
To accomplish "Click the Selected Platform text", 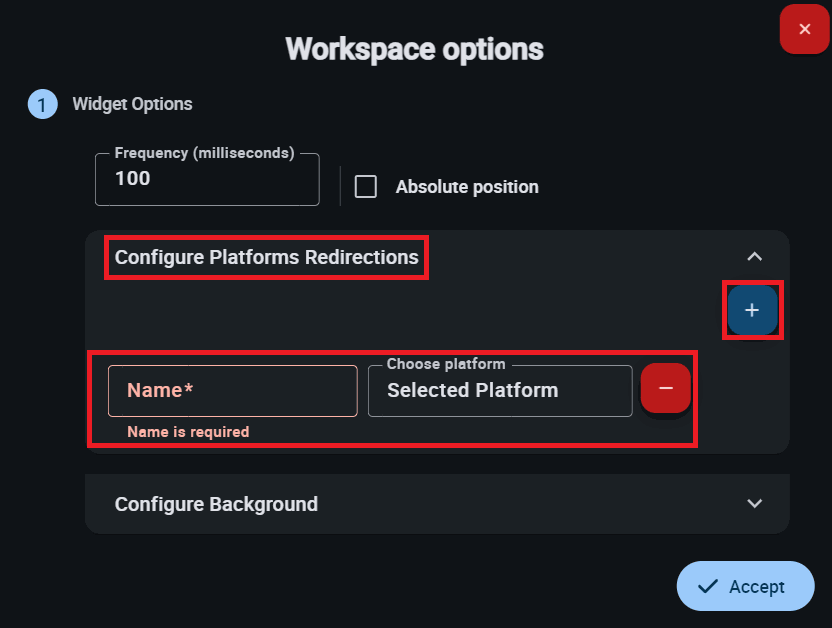I will point(472,390).
